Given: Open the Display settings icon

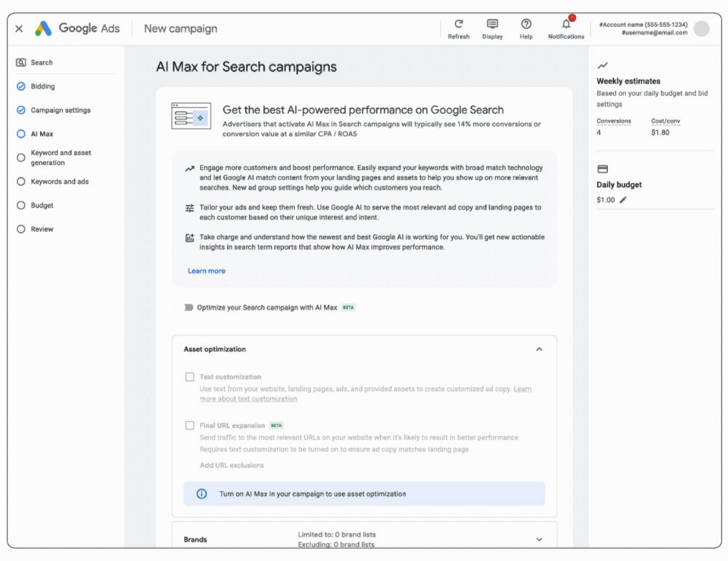Looking at the screenshot, I should tap(492, 25).
